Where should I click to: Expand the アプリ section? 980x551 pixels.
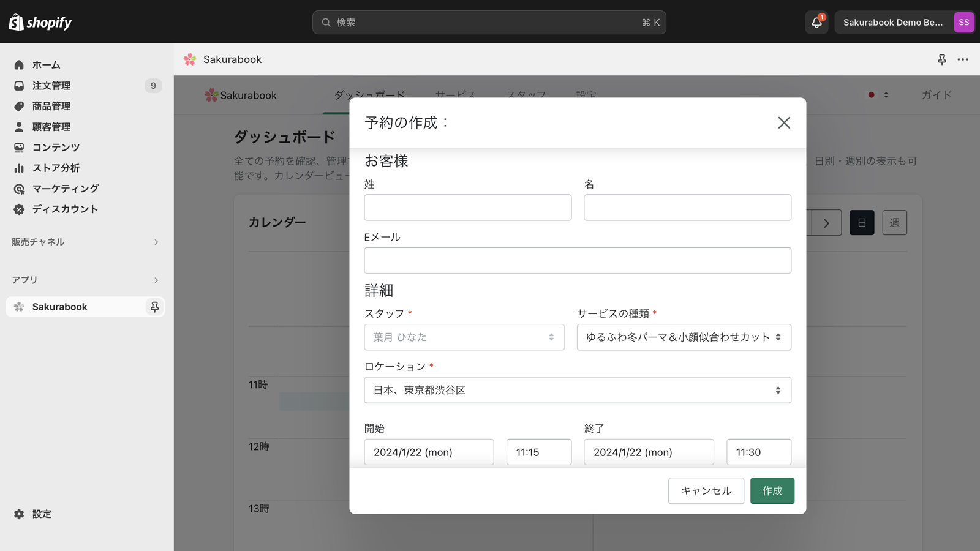(x=86, y=280)
